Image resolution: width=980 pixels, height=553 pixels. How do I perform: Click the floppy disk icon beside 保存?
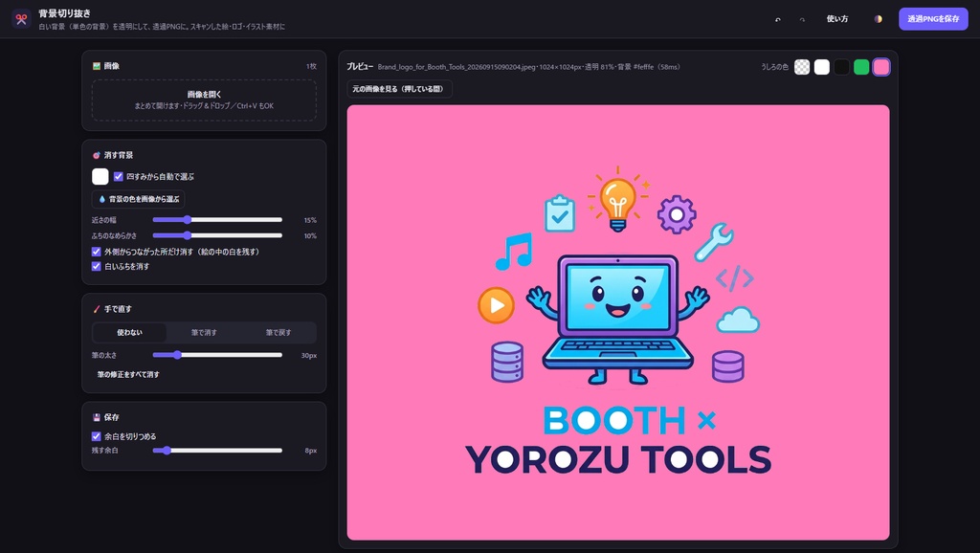pos(97,417)
